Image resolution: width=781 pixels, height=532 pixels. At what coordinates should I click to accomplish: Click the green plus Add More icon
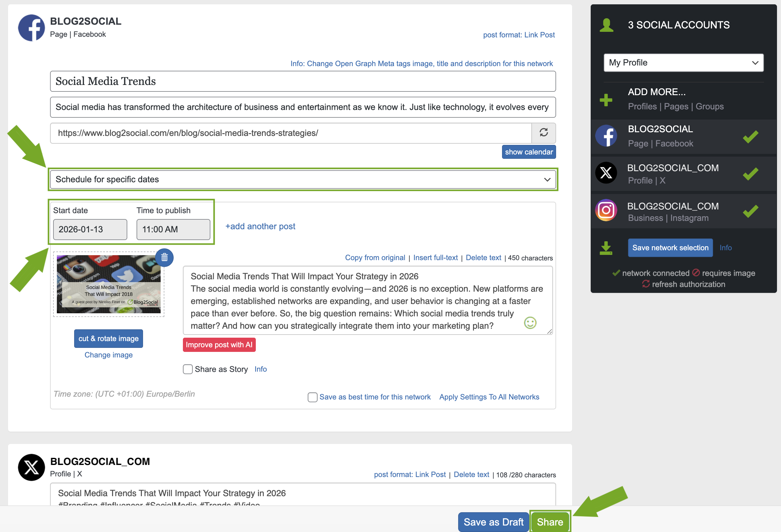tap(606, 100)
